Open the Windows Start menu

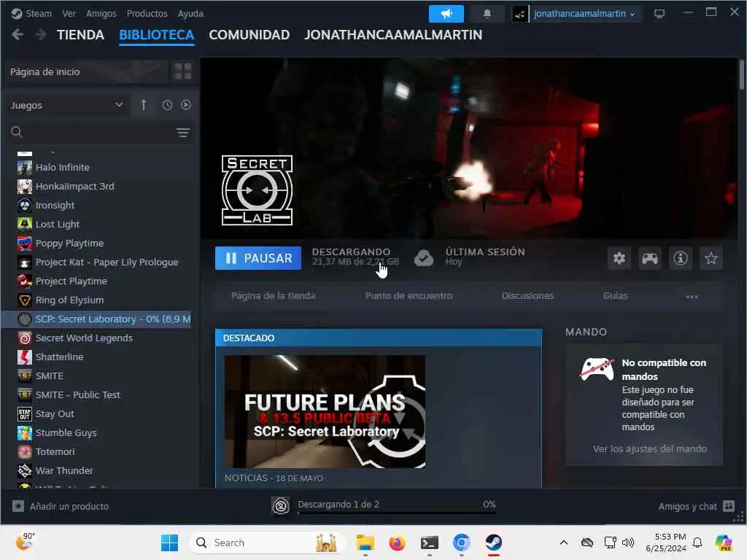(169, 542)
